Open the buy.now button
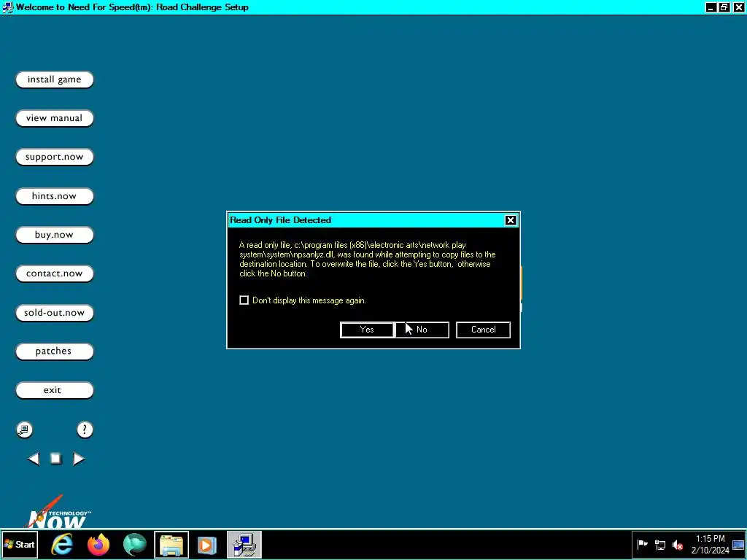The height and width of the screenshot is (560, 747). pyautogui.click(x=54, y=235)
